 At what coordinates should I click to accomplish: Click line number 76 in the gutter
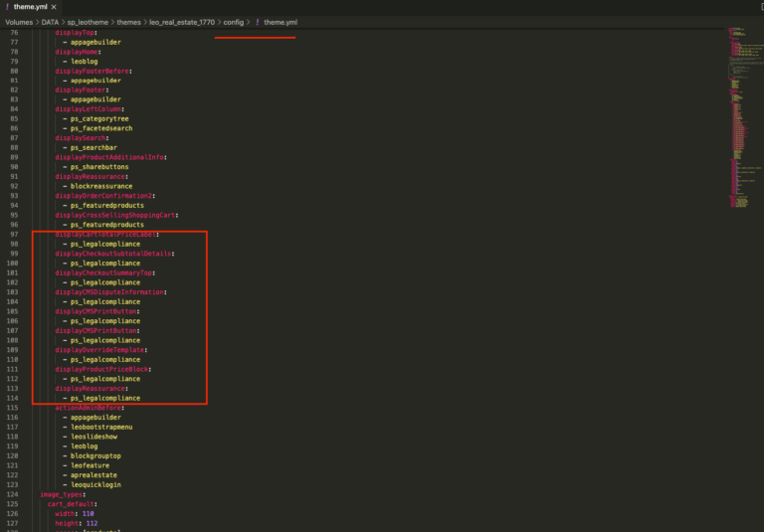coord(14,33)
